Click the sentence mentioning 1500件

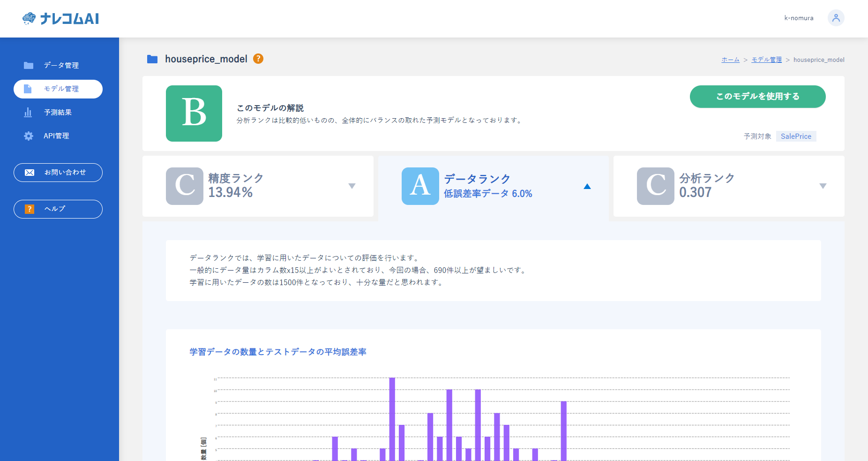click(317, 282)
